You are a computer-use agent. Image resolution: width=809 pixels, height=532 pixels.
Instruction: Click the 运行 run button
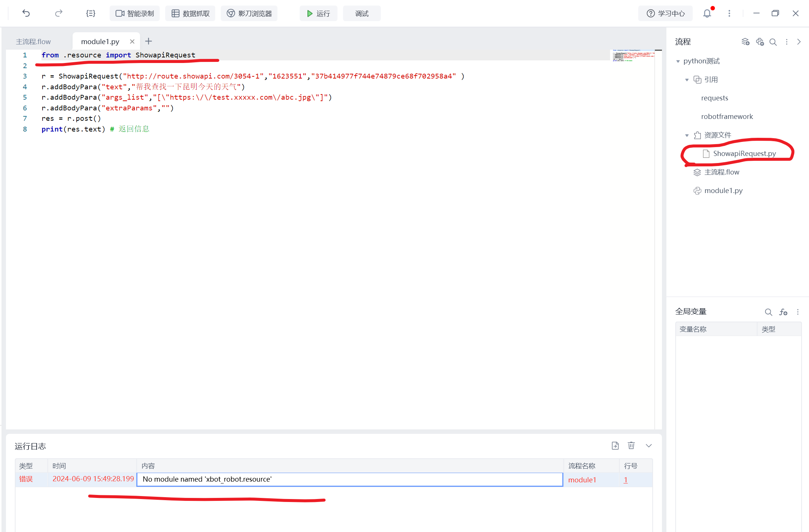(318, 13)
